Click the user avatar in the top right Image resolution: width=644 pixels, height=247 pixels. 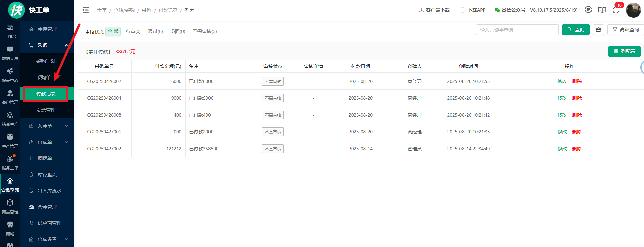click(x=633, y=10)
